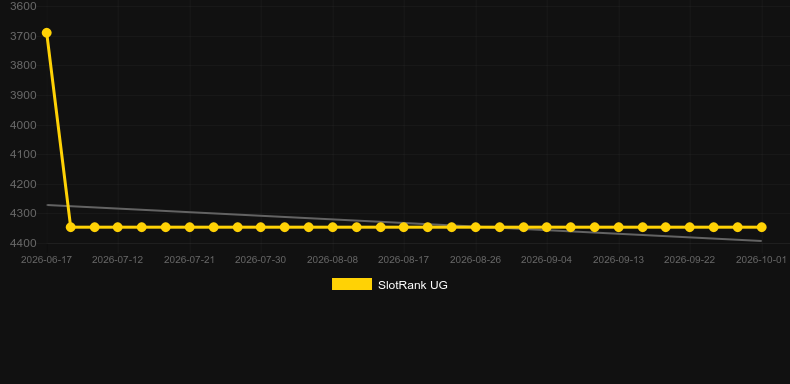Click the 4300 y-axis value
Viewport: 790px width, 384px height.
23,214
